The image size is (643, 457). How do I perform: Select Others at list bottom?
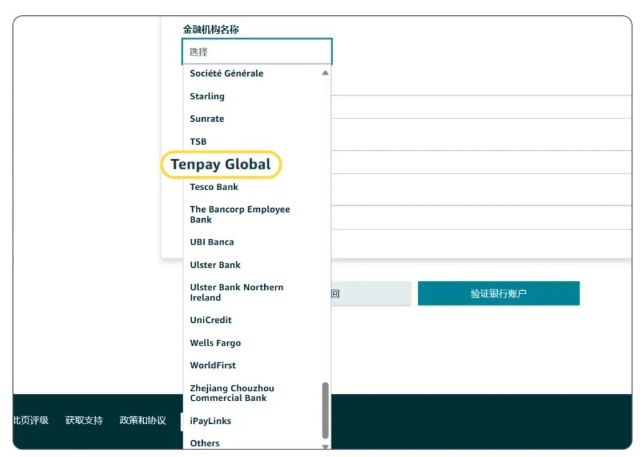pyautogui.click(x=205, y=443)
